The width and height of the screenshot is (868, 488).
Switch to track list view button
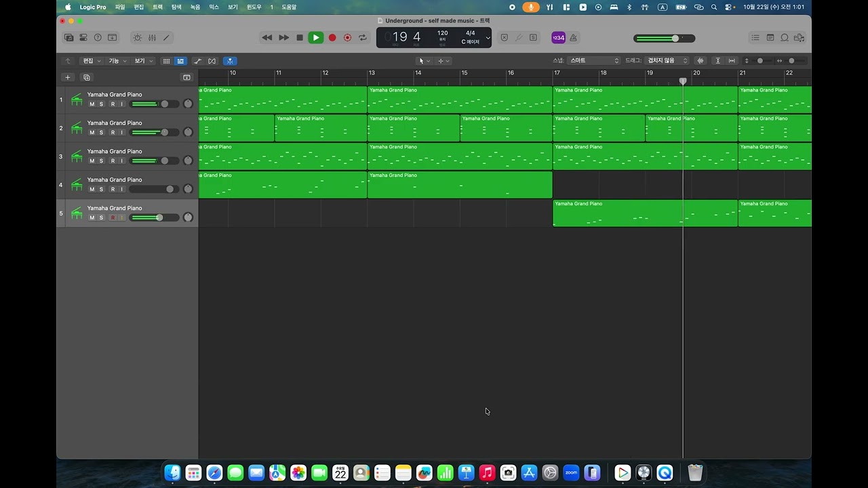[180, 61]
